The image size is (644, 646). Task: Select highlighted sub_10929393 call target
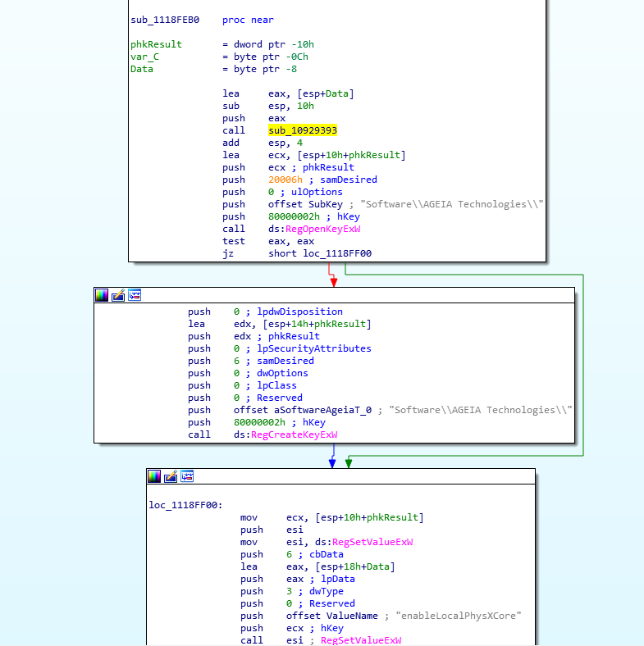tap(302, 130)
